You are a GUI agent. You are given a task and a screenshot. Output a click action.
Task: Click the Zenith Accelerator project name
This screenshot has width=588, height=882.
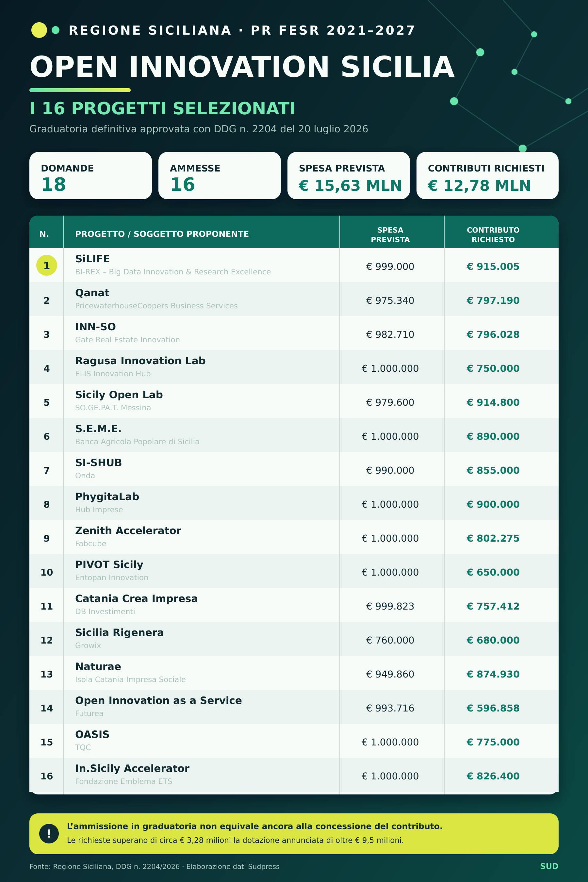(128, 531)
